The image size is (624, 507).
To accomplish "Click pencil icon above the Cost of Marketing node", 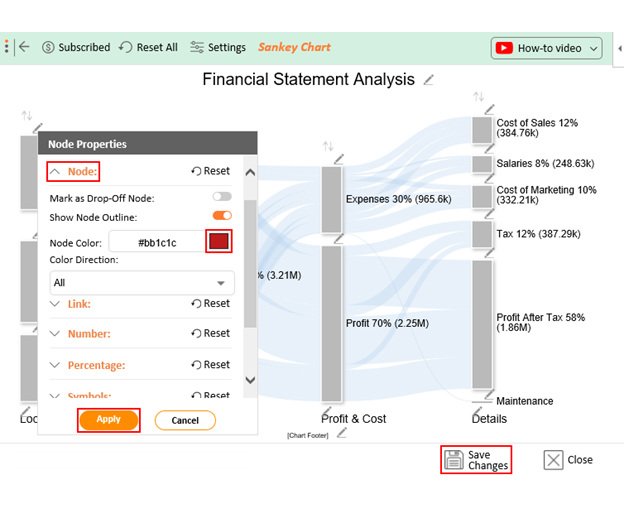I will coord(489,178).
